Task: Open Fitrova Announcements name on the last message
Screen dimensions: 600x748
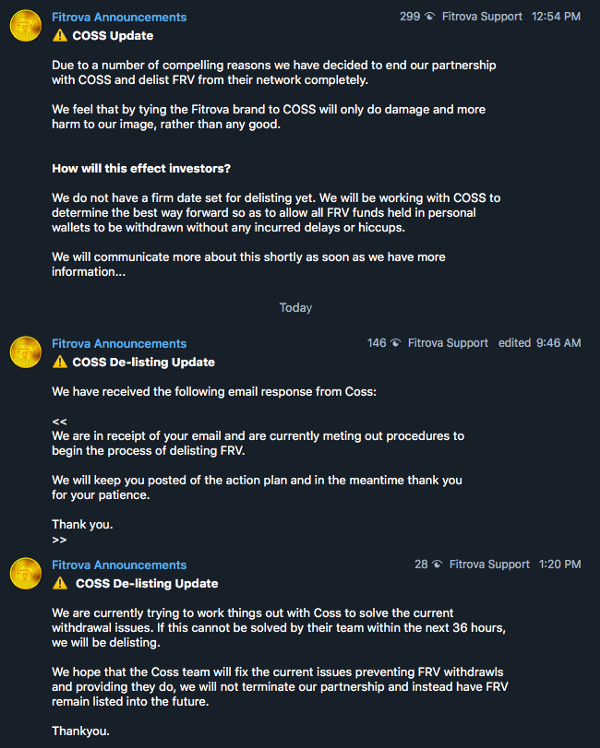Action: (119, 565)
